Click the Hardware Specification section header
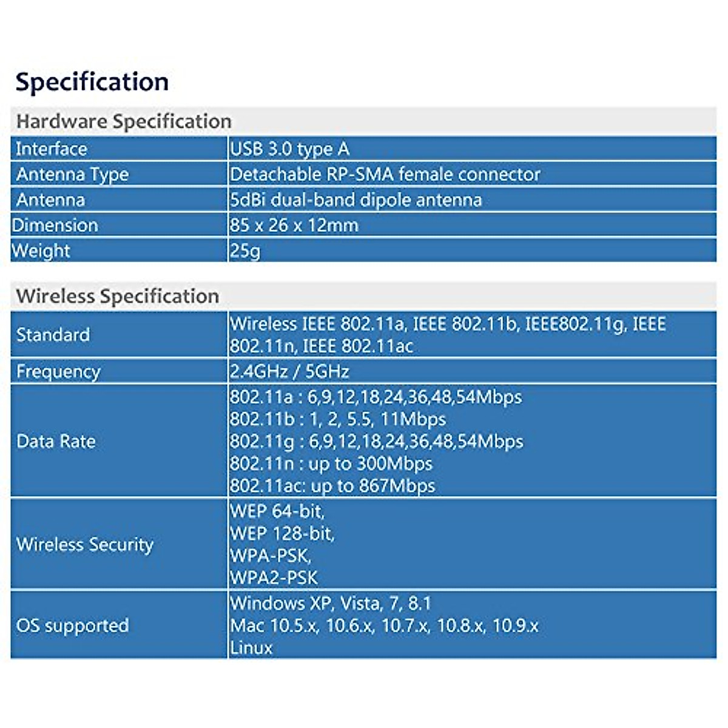 coord(124,121)
